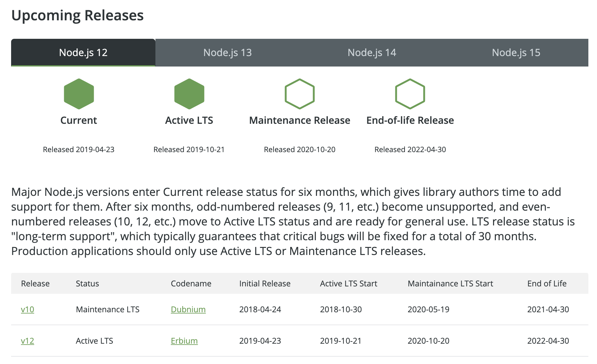Image resolution: width=597 pixels, height=364 pixels.
Task: Click the Maintenance Release stage label
Action: pyautogui.click(x=300, y=120)
